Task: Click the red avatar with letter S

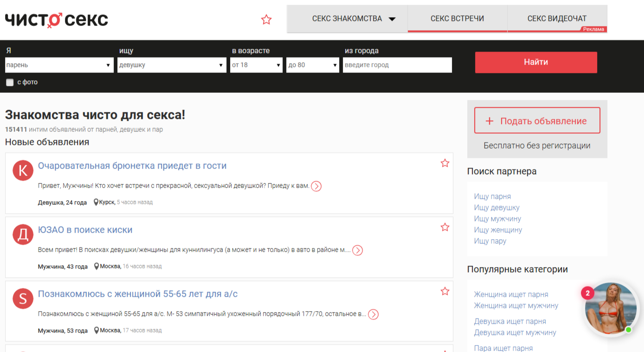Action: pyautogui.click(x=23, y=299)
